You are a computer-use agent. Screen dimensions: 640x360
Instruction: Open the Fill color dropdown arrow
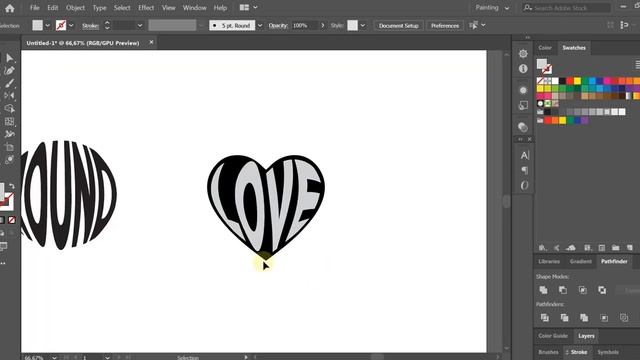tap(48, 25)
